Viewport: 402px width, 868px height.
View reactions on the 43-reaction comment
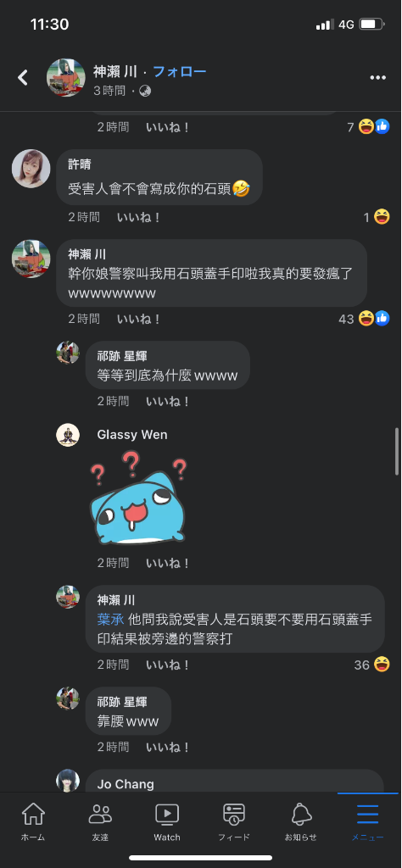(365, 319)
